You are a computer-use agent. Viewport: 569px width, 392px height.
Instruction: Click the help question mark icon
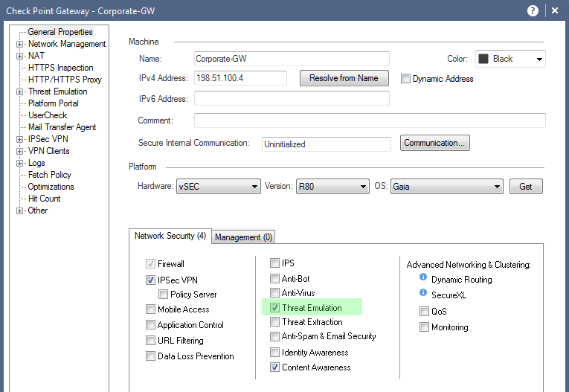tap(533, 11)
